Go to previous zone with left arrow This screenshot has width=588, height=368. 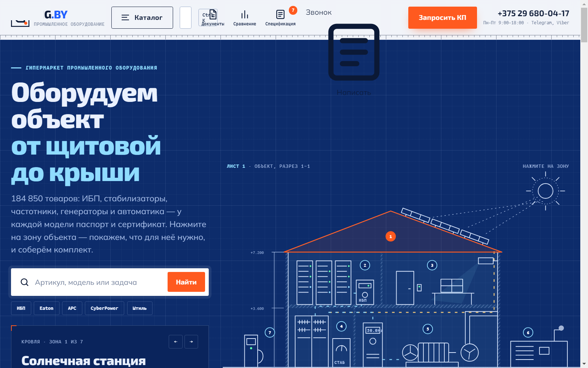point(176,342)
